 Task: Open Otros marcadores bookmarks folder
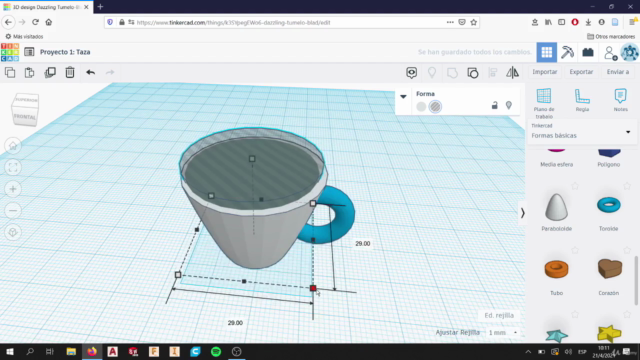click(611, 36)
